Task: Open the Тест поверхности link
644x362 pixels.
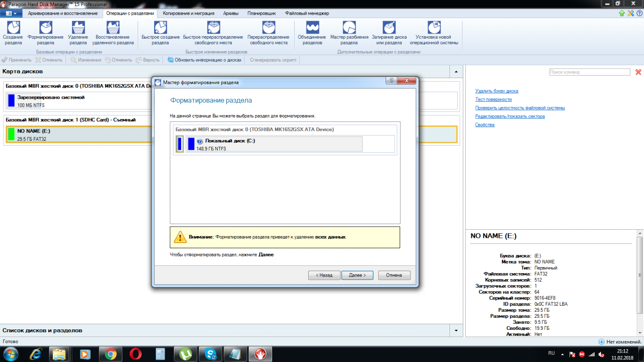Action: pyautogui.click(x=493, y=100)
